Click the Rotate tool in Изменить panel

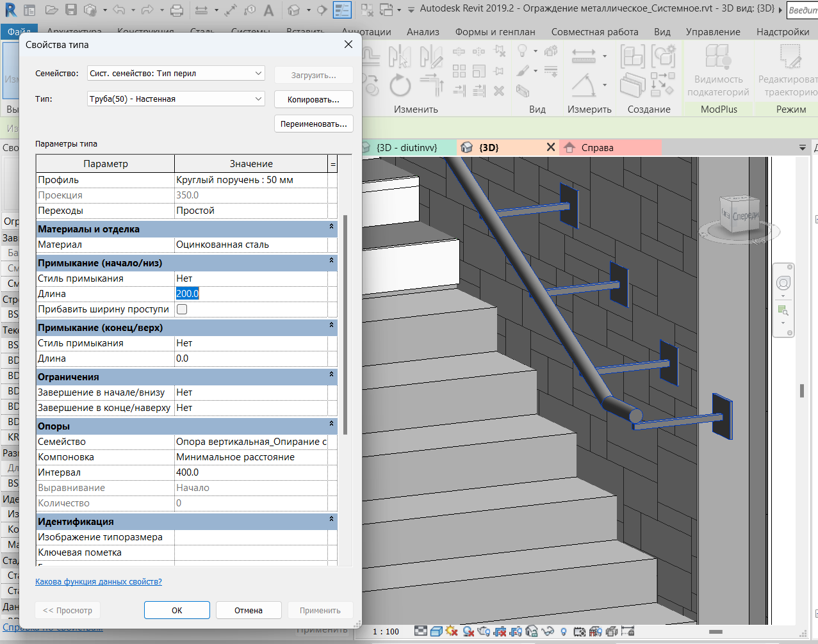pyautogui.click(x=400, y=85)
